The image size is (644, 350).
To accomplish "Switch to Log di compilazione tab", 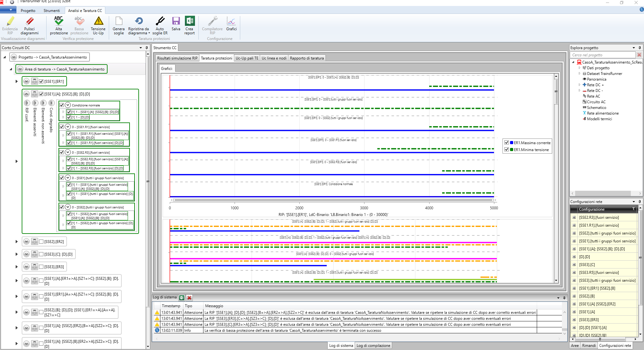I will coord(373,346).
